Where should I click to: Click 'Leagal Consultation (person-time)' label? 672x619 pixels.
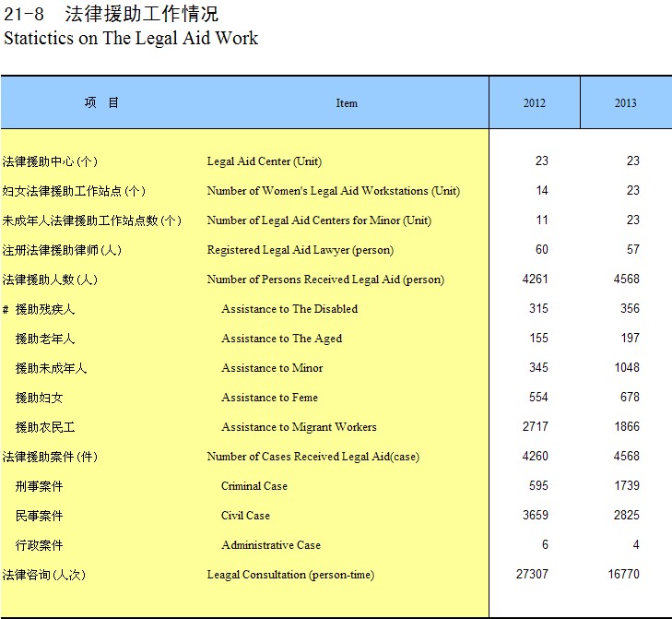point(289,575)
